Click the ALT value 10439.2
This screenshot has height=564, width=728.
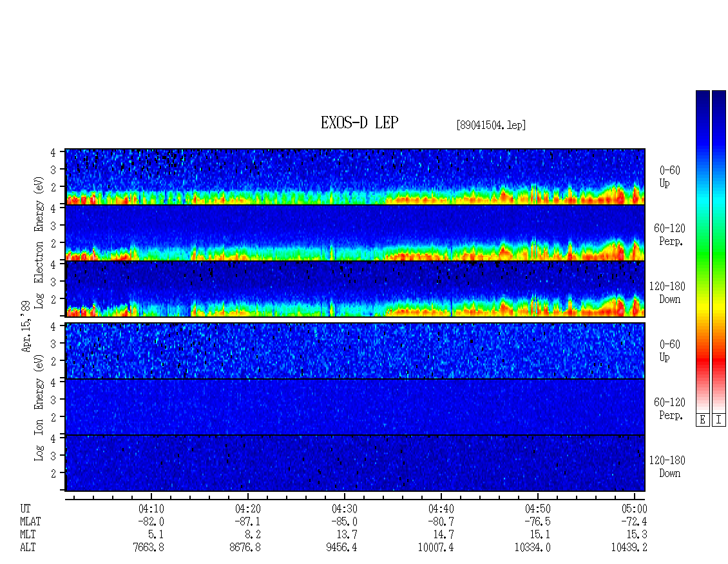[x=629, y=548]
